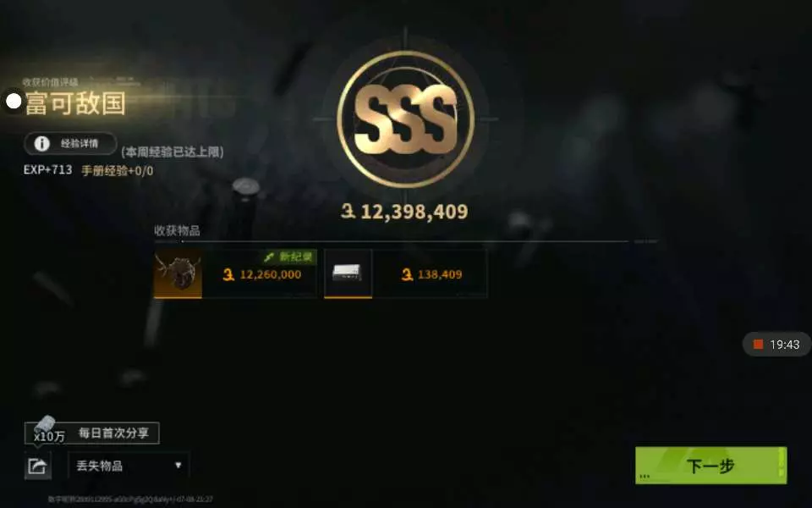The height and width of the screenshot is (508, 812).
Task: Click the info icon beside 经验详情
Action: coord(42,144)
